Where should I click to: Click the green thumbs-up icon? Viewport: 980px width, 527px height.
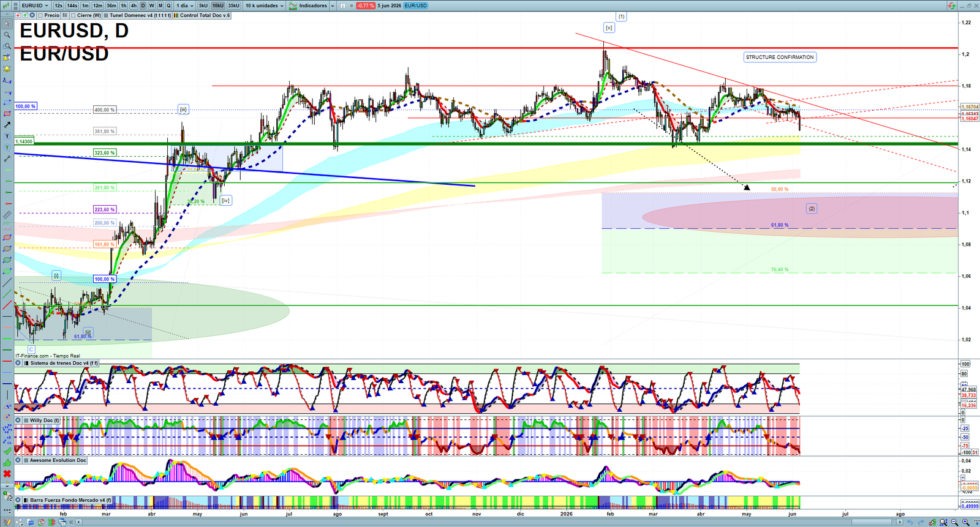coord(7,463)
